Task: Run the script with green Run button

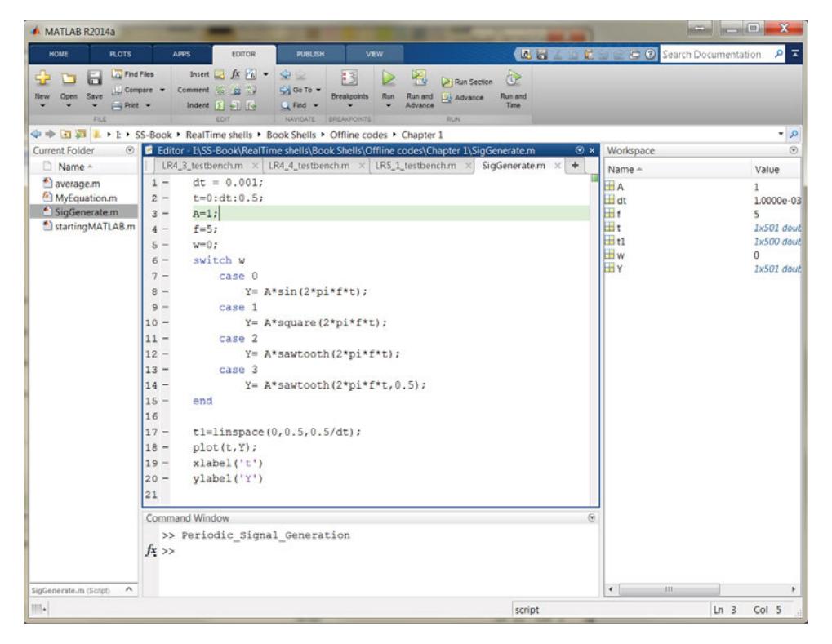Action: click(x=389, y=78)
